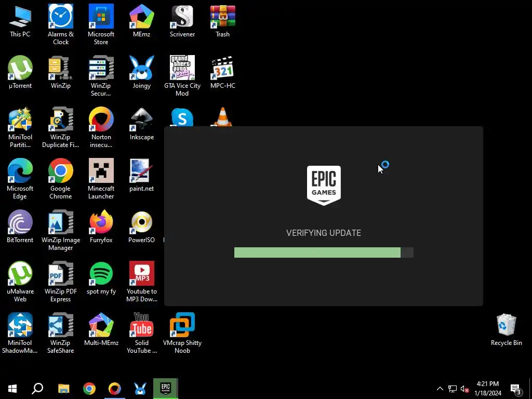Viewport: 532px width, 399px height.
Task: Select uMalware Web desktop icon
Action: pos(20,282)
